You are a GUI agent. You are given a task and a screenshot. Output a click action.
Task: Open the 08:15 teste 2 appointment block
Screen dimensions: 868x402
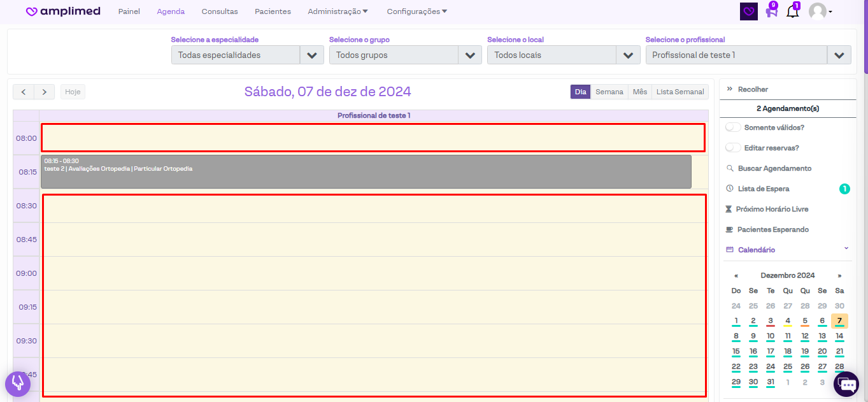(x=366, y=172)
